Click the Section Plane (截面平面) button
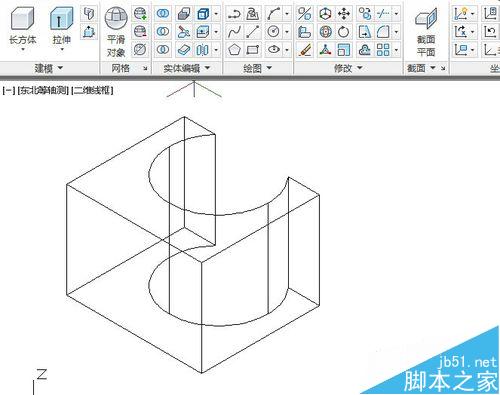Viewport: 500px width, 395px height. [x=426, y=32]
